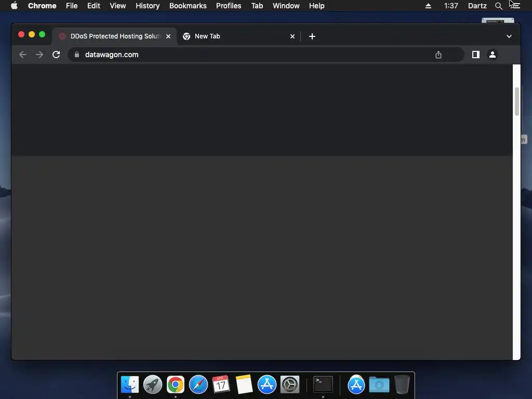Open the Chrome application menu
The image size is (532, 399).
click(42, 6)
